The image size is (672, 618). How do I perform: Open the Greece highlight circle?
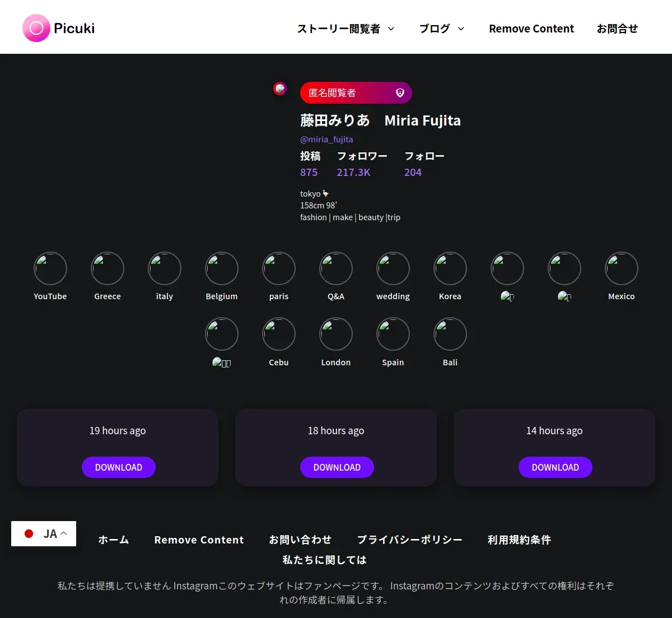point(108,268)
